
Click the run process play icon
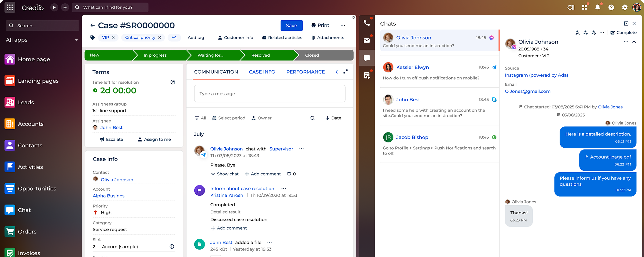[x=54, y=7]
